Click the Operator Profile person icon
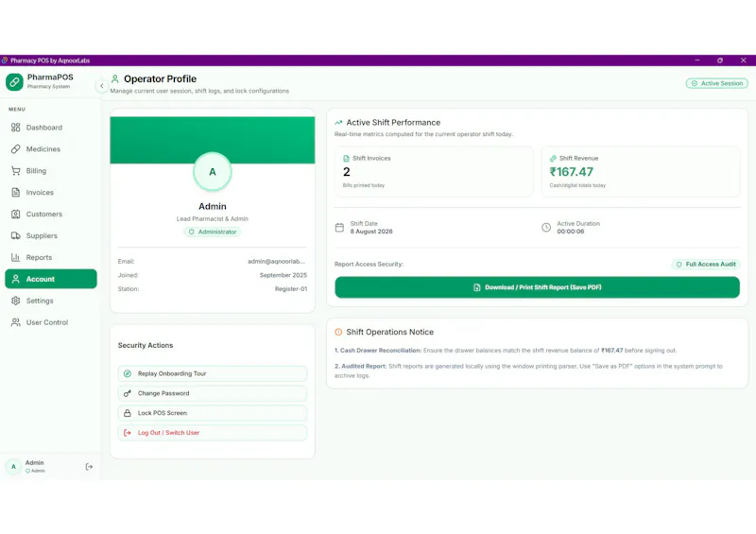 (115, 78)
